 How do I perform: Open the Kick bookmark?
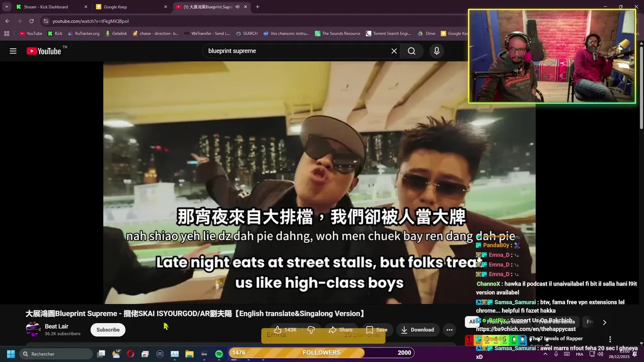[x=55, y=34]
